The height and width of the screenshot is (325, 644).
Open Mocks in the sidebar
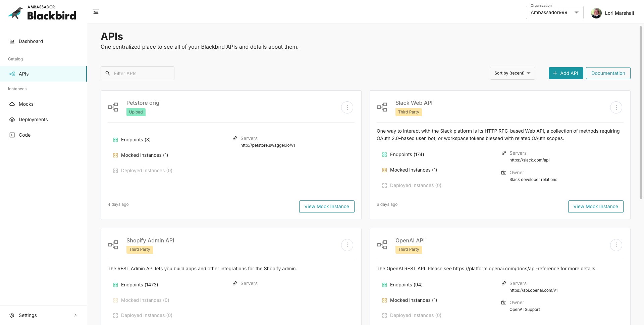[x=43, y=104]
